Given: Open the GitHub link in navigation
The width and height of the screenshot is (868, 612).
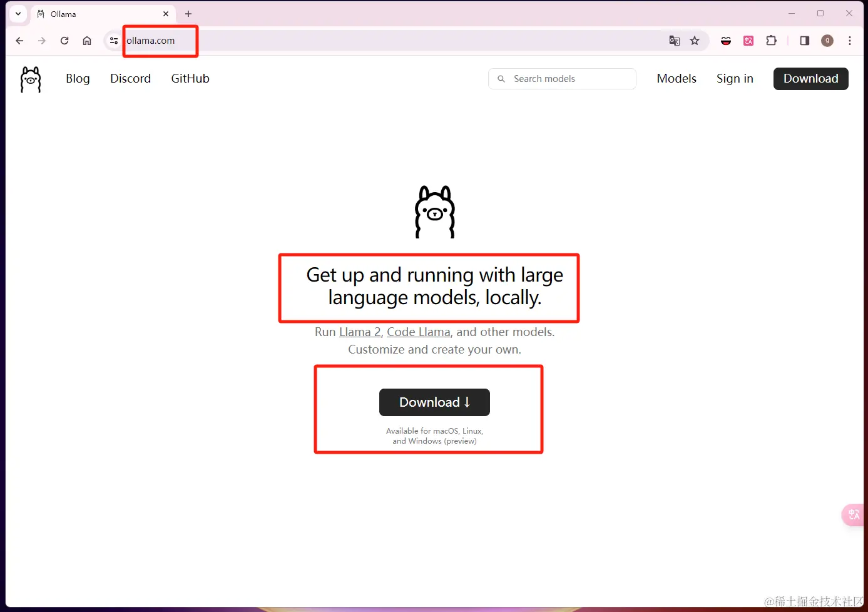Looking at the screenshot, I should pyautogui.click(x=190, y=79).
